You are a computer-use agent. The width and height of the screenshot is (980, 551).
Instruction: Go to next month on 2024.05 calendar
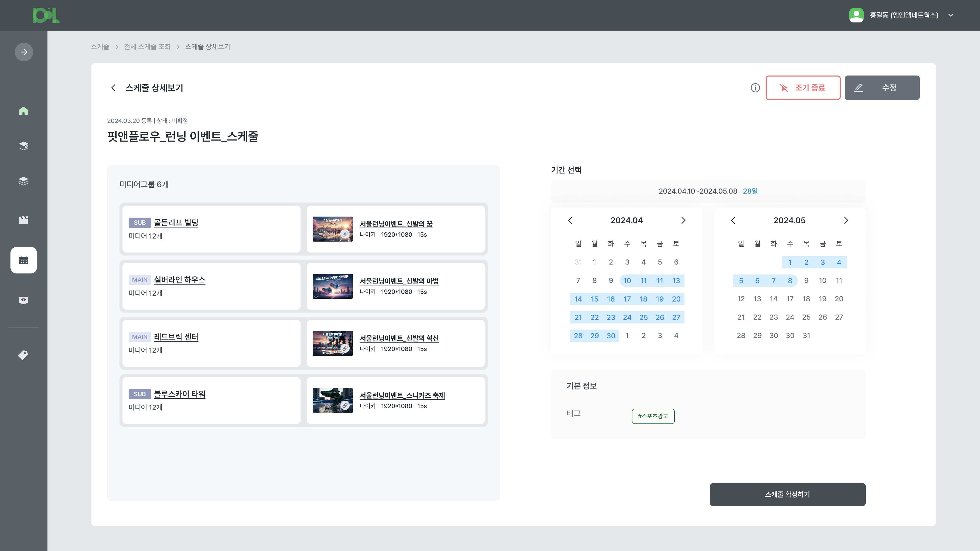click(x=846, y=221)
